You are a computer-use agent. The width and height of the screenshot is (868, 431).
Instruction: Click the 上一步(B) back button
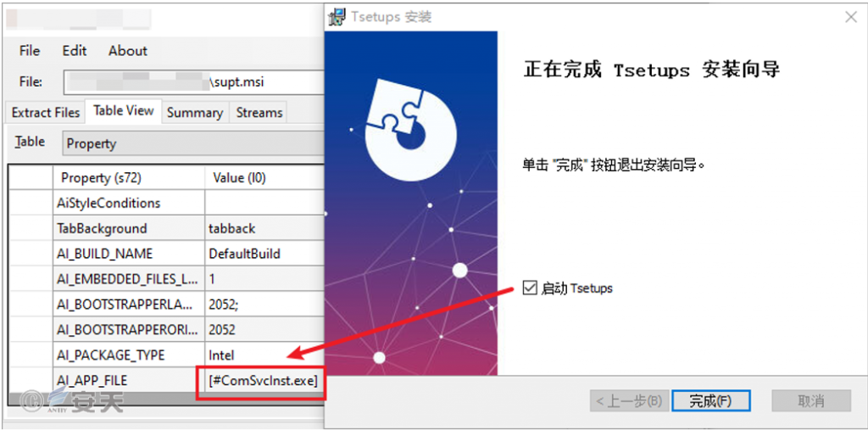pos(630,400)
